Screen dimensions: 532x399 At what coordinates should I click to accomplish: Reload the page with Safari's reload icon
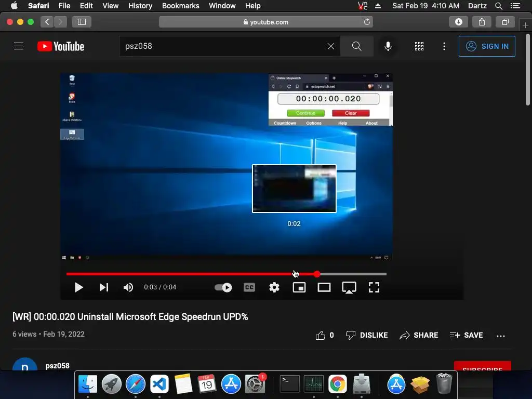(367, 22)
